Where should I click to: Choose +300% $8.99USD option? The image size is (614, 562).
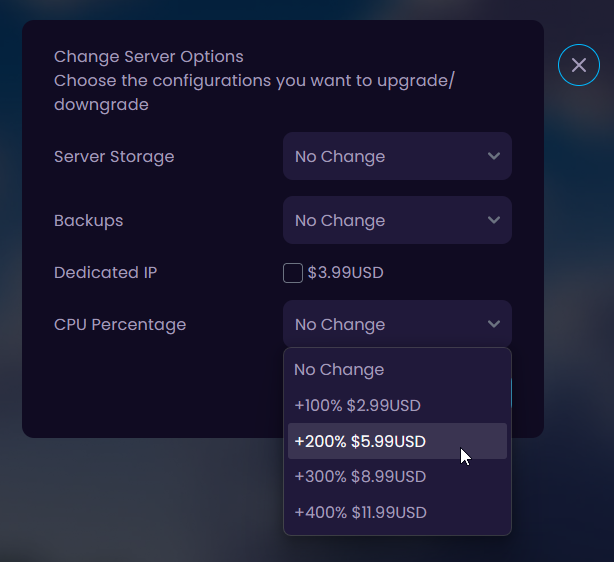point(397,477)
